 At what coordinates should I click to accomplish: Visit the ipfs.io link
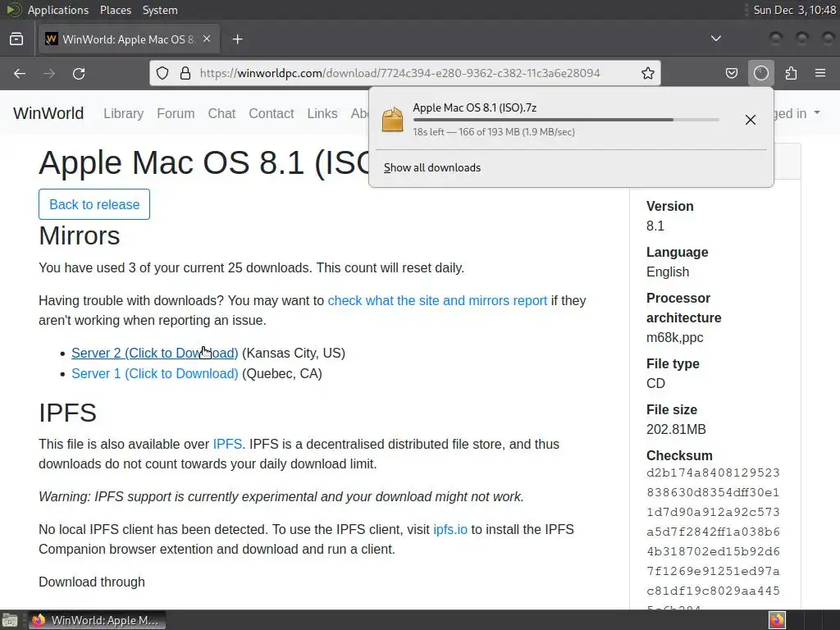450,529
